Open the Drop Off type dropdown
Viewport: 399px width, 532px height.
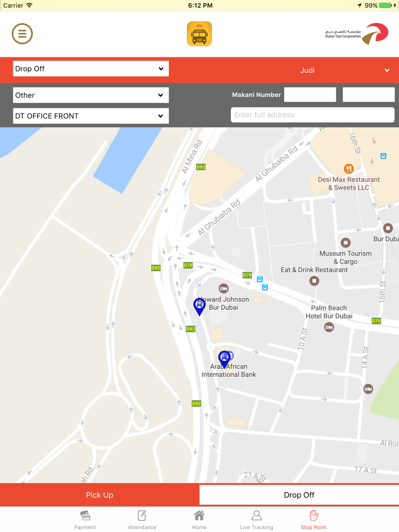click(x=91, y=69)
